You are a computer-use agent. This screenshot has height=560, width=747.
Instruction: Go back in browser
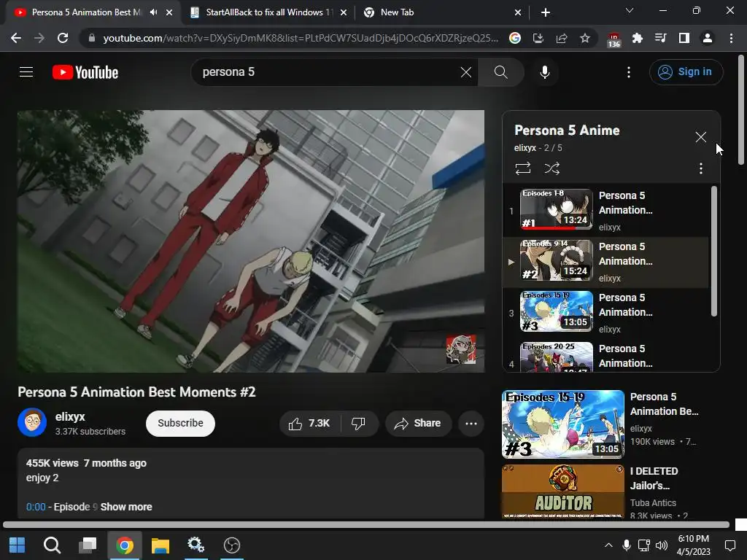16,38
